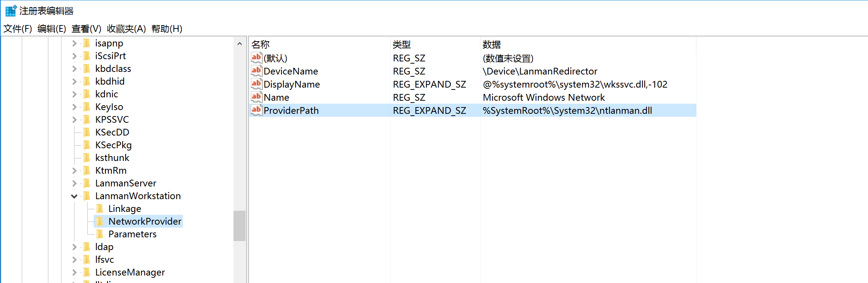Click the icon of the (默认) default value
Image resolution: width=868 pixels, height=283 pixels.
pyautogui.click(x=256, y=58)
